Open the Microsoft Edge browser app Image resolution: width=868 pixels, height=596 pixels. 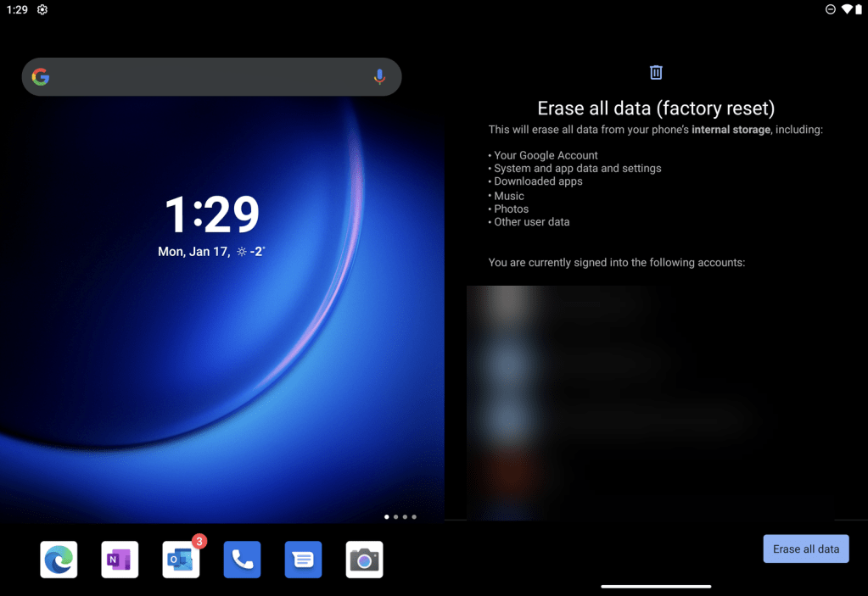(59, 560)
